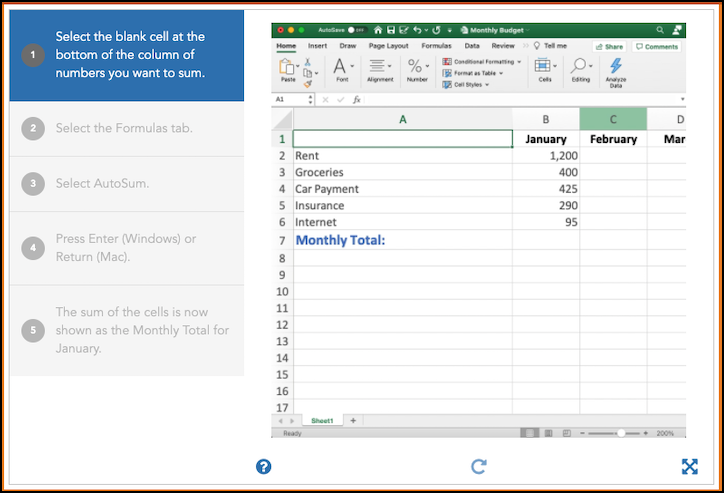Add a new sheet with plus button

[x=353, y=421]
